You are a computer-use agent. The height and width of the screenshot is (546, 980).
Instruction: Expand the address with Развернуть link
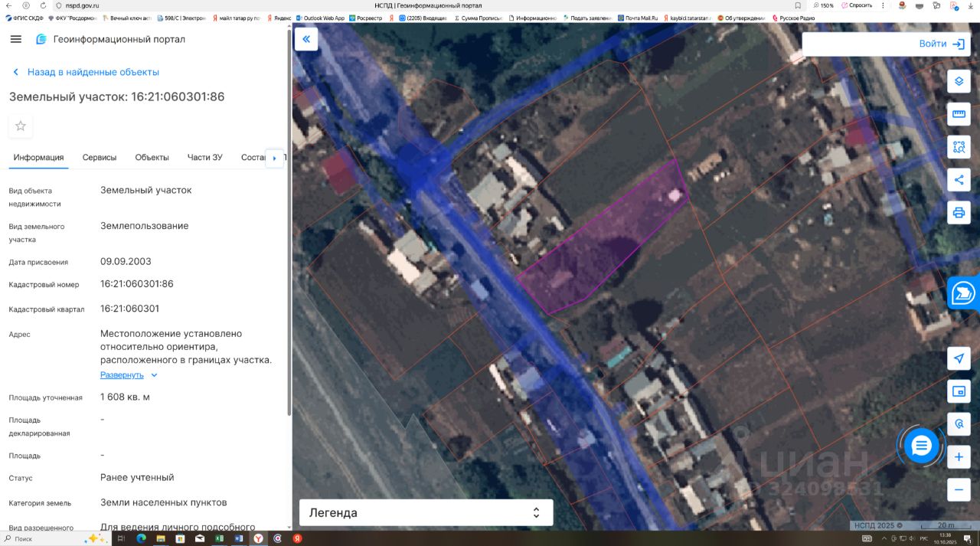(x=122, y=375)
